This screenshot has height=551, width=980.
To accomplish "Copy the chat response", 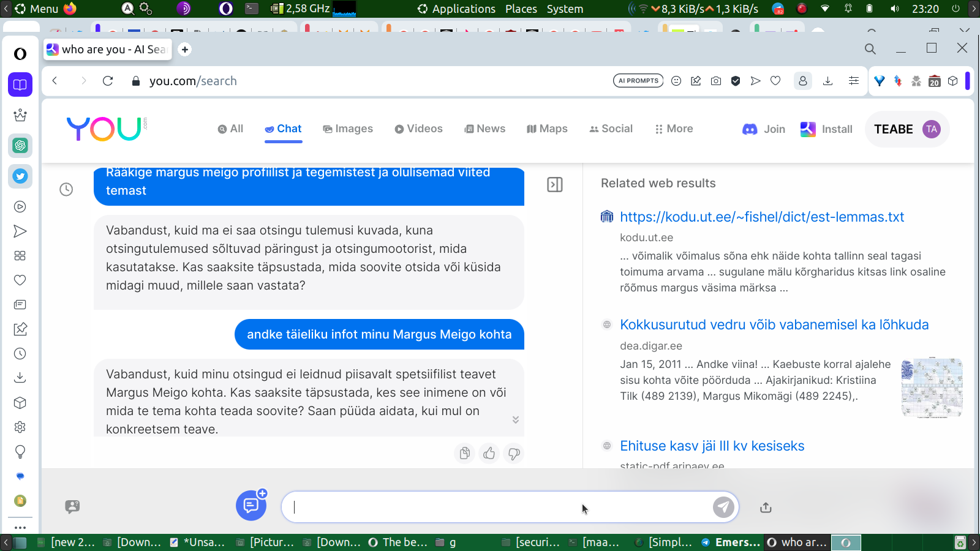I will [465, 453].
